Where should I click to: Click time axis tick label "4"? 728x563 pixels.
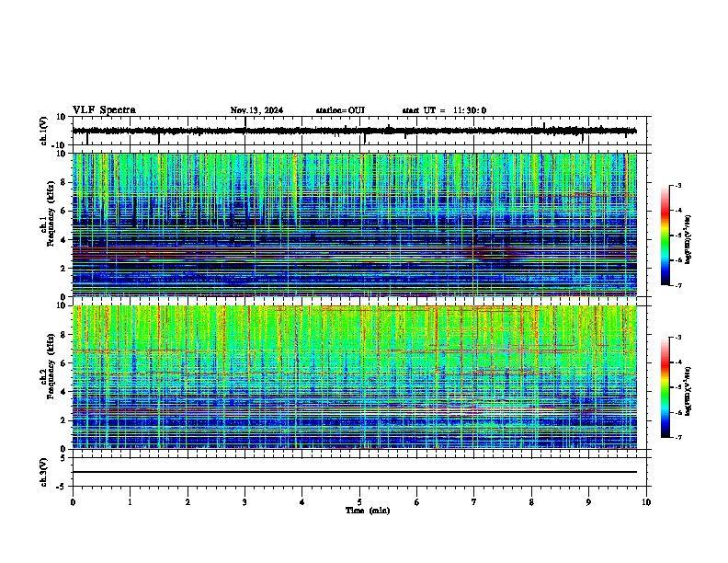coord(302,502)
